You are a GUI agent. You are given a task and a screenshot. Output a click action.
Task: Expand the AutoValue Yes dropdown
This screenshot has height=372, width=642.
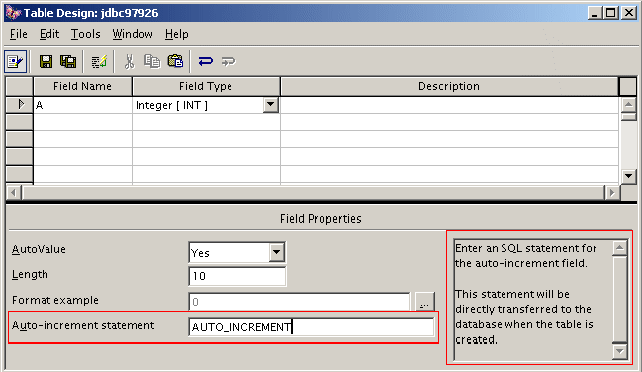pyautogui.click(x=277, y=253)
